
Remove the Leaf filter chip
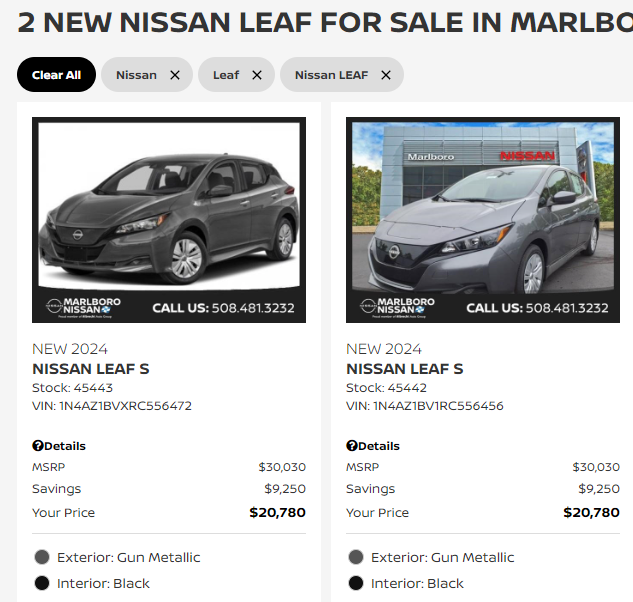[x=257, y=75]
